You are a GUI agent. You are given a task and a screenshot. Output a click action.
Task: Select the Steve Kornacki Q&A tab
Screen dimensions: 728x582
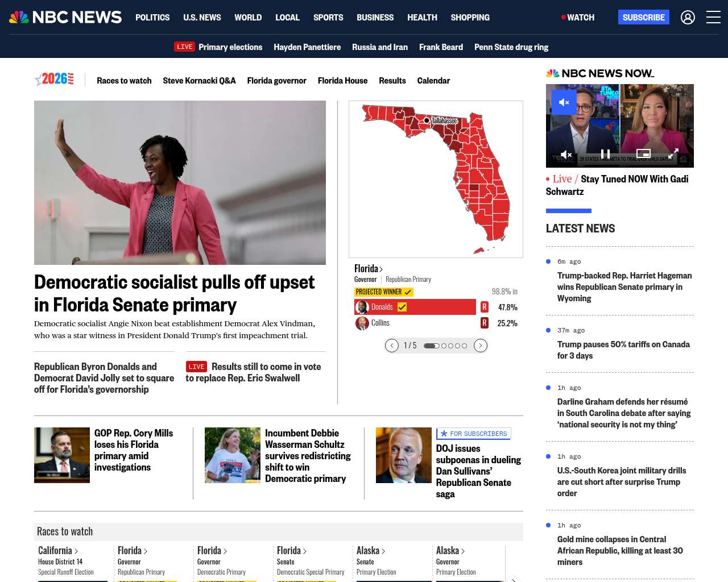(x=199, y=81)
